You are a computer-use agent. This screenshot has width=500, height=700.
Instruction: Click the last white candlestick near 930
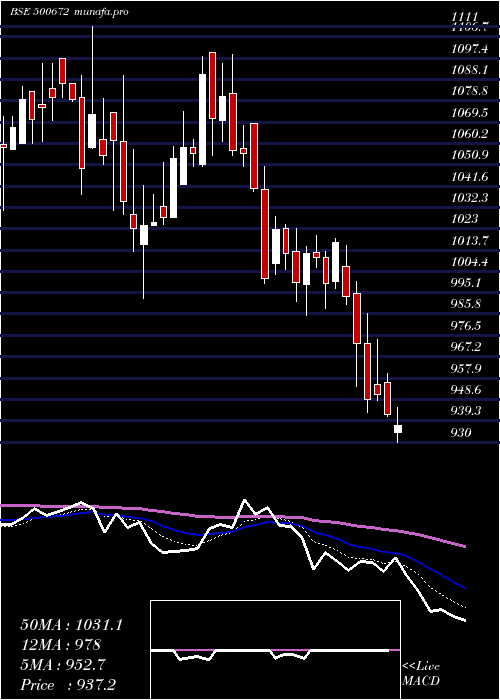point(398,429)
